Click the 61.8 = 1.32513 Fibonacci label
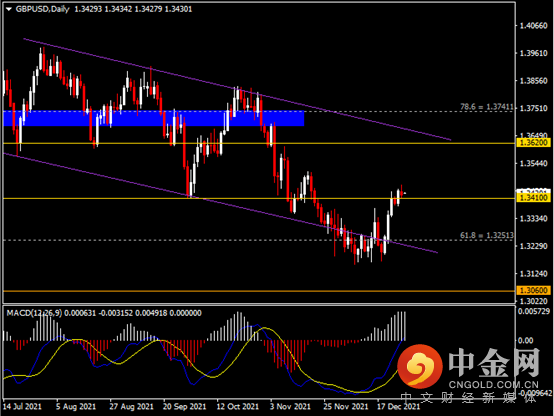 pos(487,235)
